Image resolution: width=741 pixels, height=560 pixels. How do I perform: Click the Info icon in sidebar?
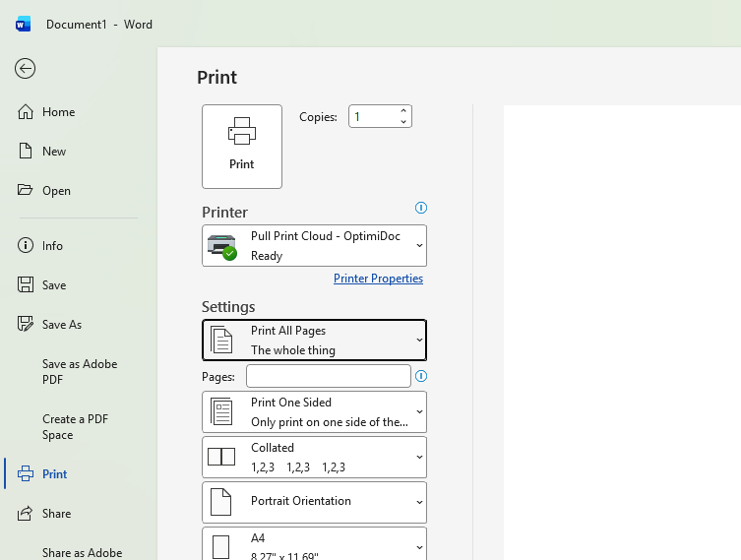[x=27, y=246]
